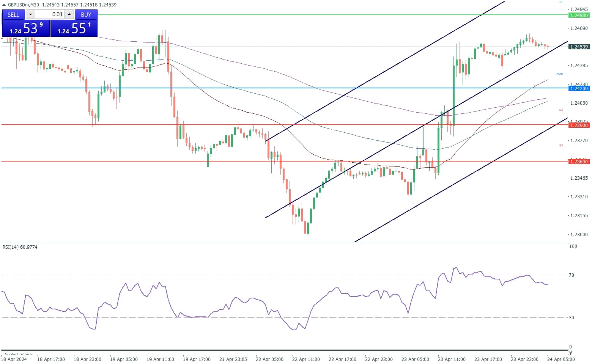Image resolution: width=592 pixels, height=364 pixels.
Task: Click the sell price 1.24 53 9 tile
Action: (26, 28)
